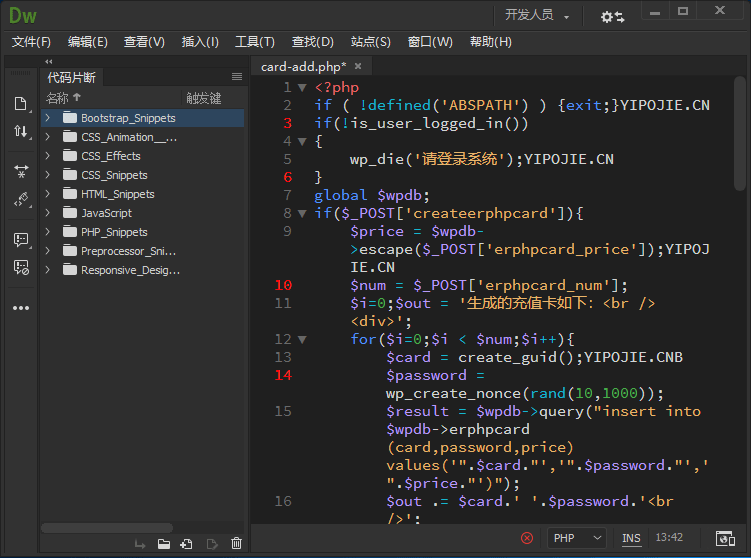Click the Apply Comment icon
This screenshot has width=751, height=558.
coord(20,240)
